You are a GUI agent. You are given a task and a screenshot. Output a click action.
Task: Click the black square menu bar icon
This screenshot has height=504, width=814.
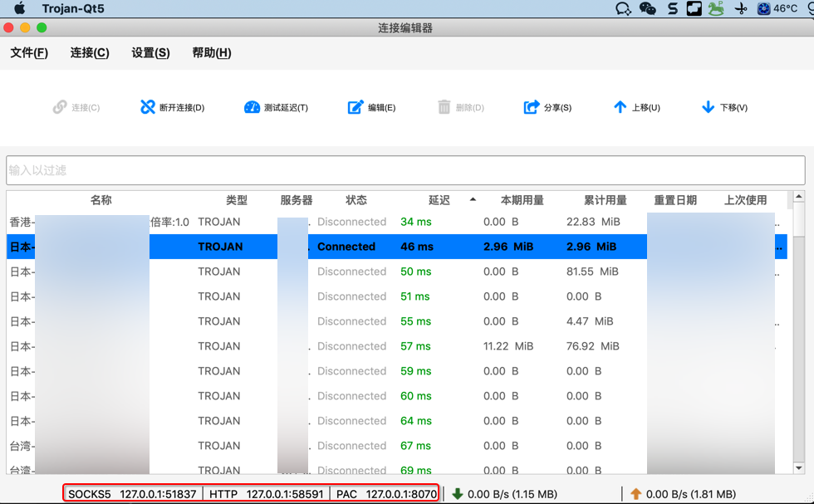click(694, 8)
